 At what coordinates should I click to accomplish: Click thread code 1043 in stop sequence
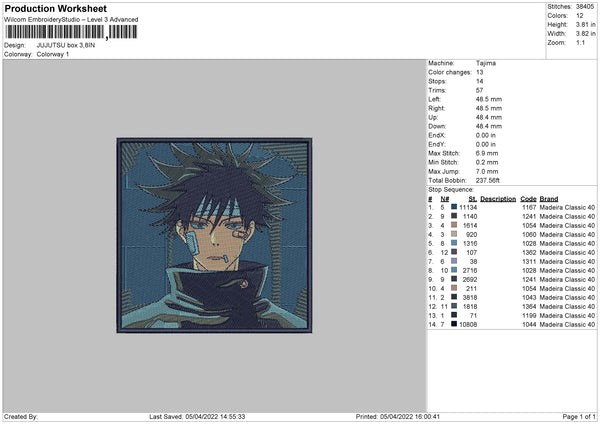(x=529, y=298)
